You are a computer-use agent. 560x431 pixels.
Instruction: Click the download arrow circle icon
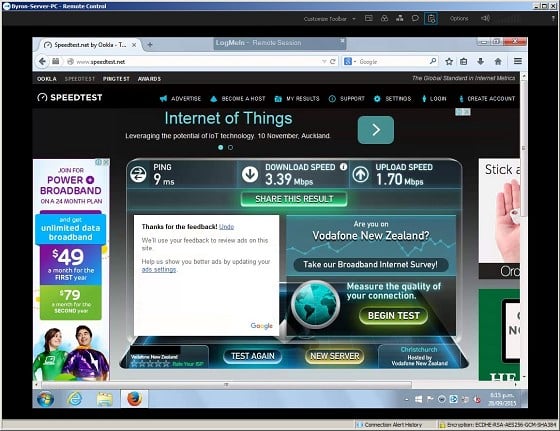tap(250, 174)
